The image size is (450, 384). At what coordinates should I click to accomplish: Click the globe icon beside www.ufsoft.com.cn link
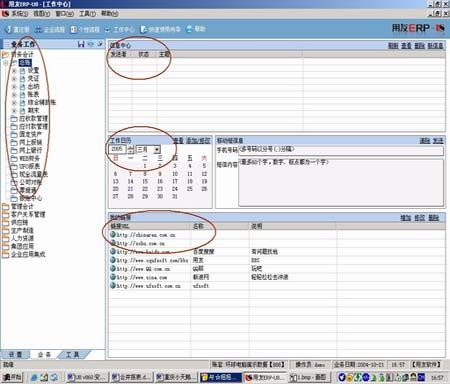113,285
